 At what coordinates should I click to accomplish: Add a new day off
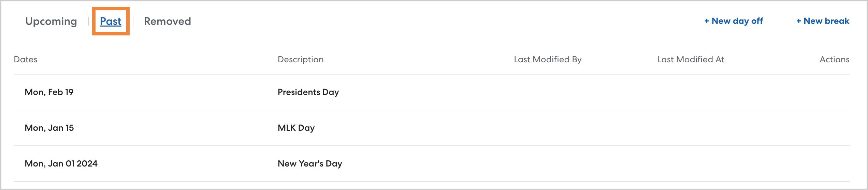734,21
